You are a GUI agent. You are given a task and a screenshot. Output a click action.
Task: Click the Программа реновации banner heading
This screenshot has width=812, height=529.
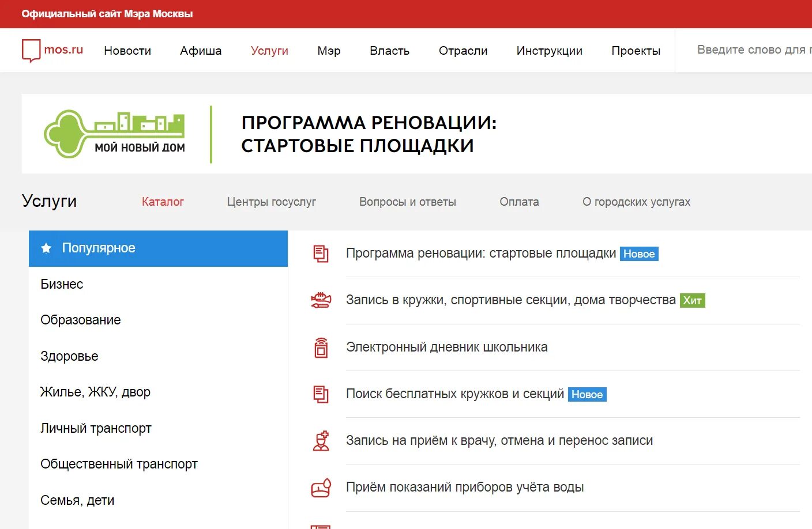pos(369,134)
